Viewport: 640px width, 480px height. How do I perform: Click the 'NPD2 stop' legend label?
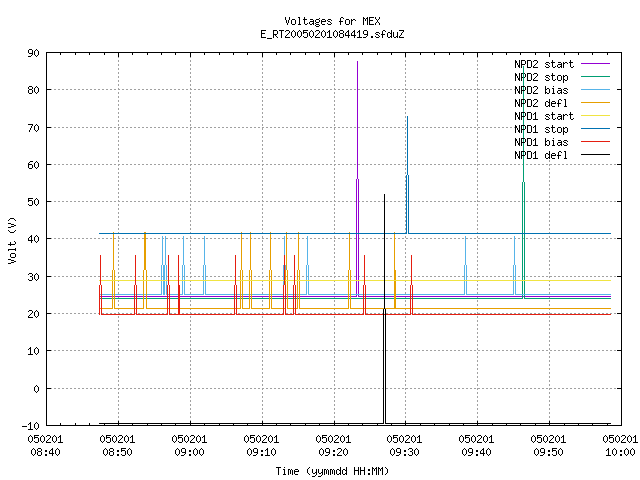pyautogui.click(x=541, y=77)
